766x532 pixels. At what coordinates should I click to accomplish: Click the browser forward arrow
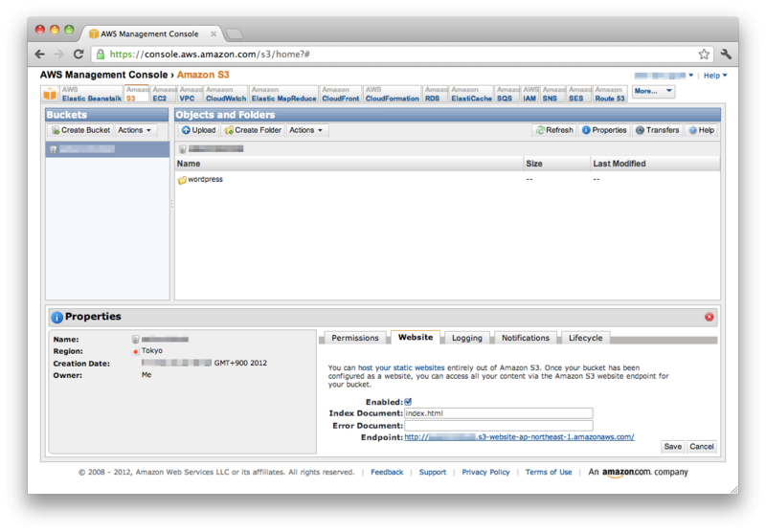(x=59, y=55)
